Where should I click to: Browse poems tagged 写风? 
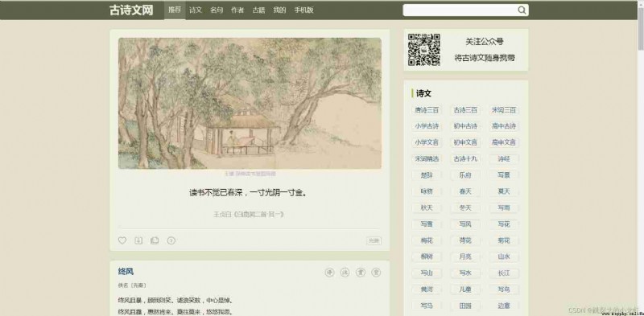point(465,224)
